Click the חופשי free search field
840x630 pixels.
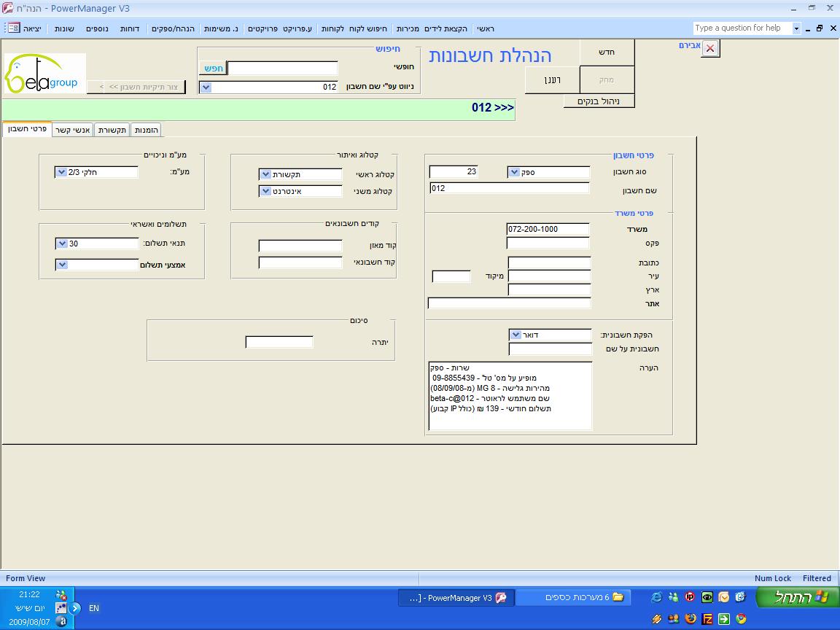283,68
